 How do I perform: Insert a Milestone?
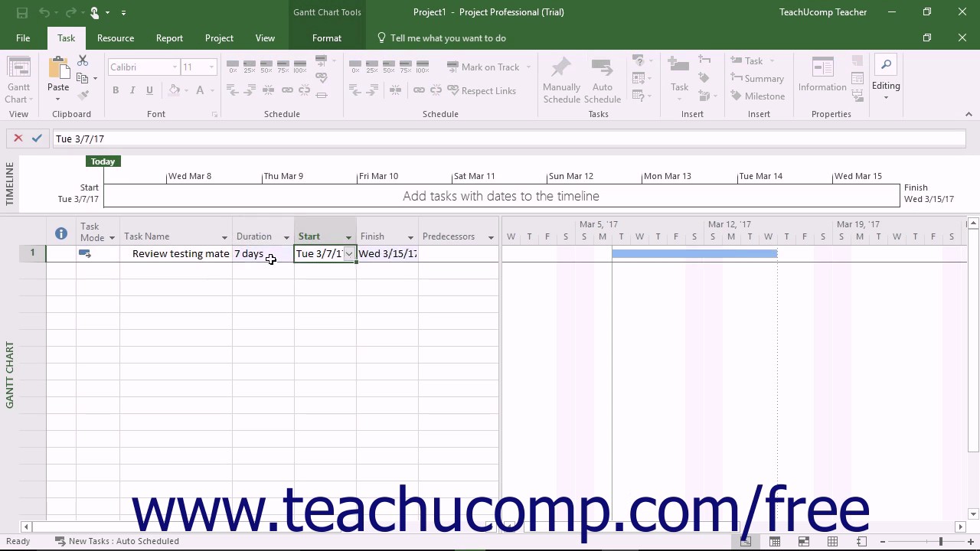pos(757,96)
